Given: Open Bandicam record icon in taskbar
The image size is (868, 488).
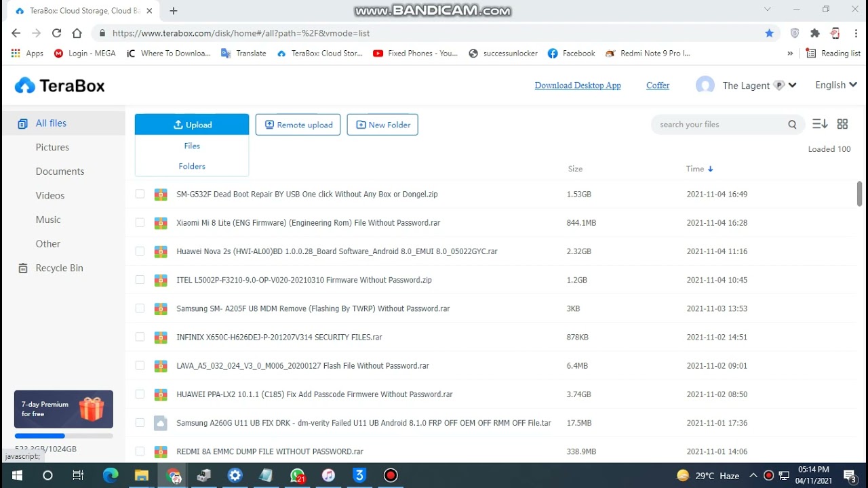Looking at the screenshot, I should [391, 476].
